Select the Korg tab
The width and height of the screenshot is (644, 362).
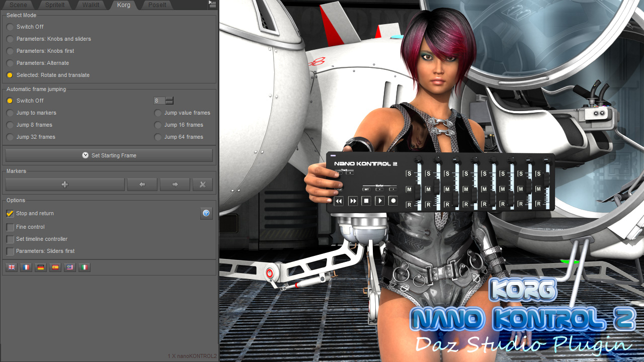click(x=123, y=5)
